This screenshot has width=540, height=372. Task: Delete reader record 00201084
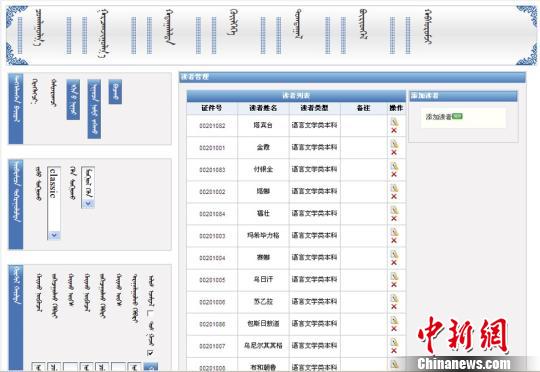pyautogui.click(x=394, y=218)
